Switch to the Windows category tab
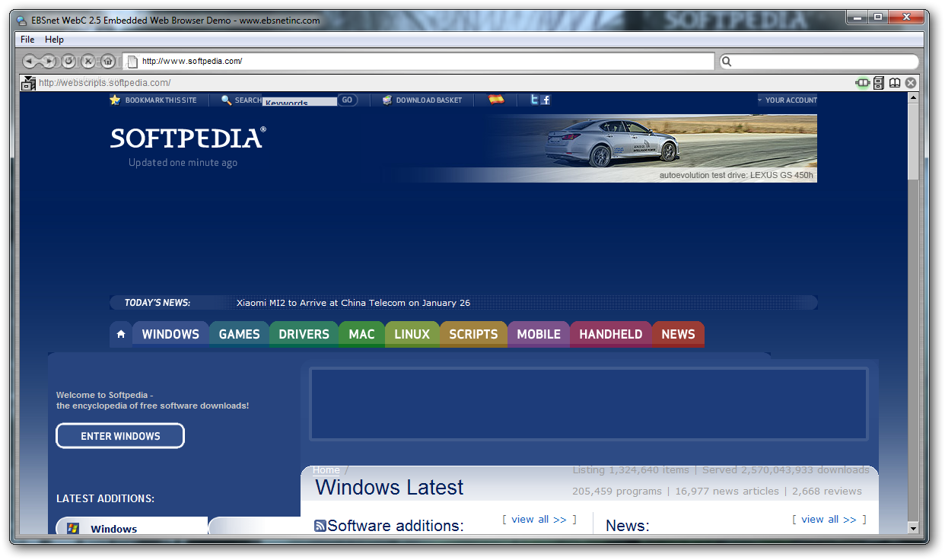945x560 pixels. tap(170, 334)
